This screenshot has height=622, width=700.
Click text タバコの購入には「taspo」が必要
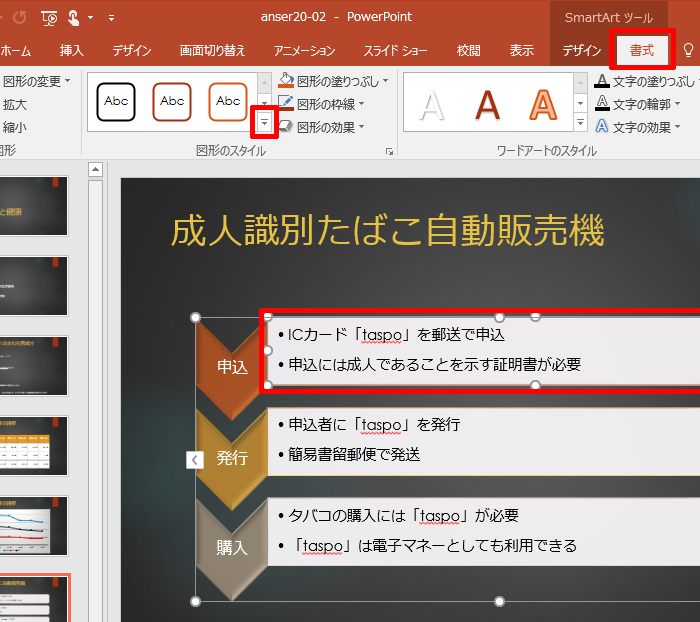[403, 516]
